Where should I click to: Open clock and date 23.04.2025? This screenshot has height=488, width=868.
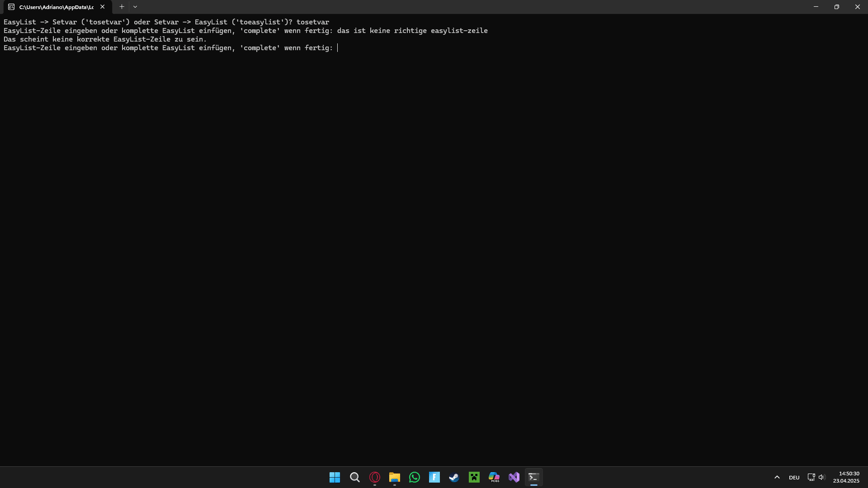click(846, 477)
